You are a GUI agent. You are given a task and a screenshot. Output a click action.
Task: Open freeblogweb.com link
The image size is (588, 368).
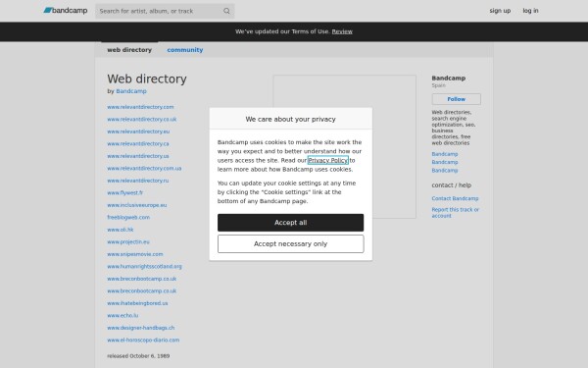[128, 218]
